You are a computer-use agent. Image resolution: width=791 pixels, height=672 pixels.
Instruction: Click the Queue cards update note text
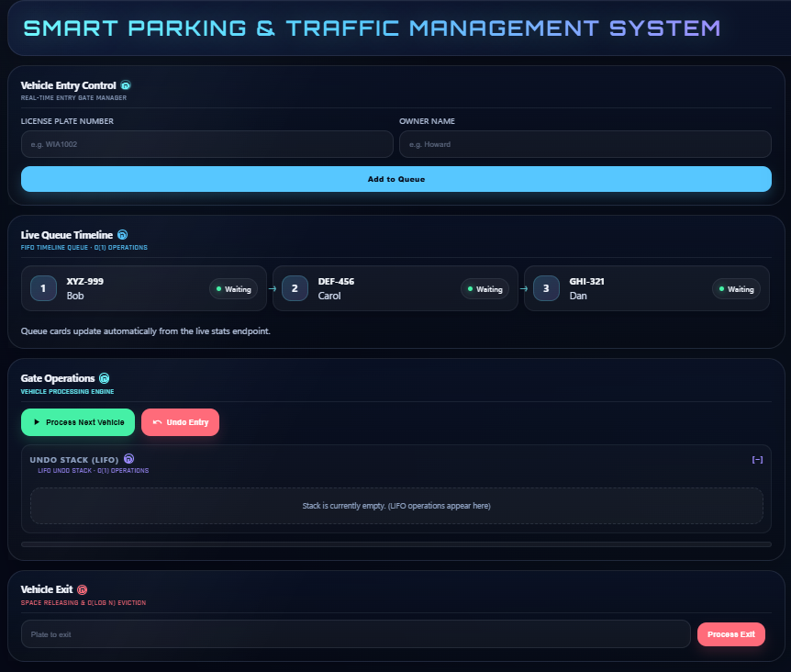(145, 331)
